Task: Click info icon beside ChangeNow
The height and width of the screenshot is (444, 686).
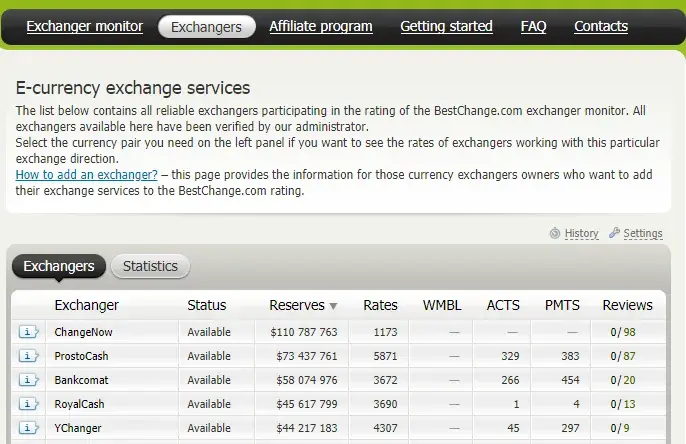Action: coord(27,332)
